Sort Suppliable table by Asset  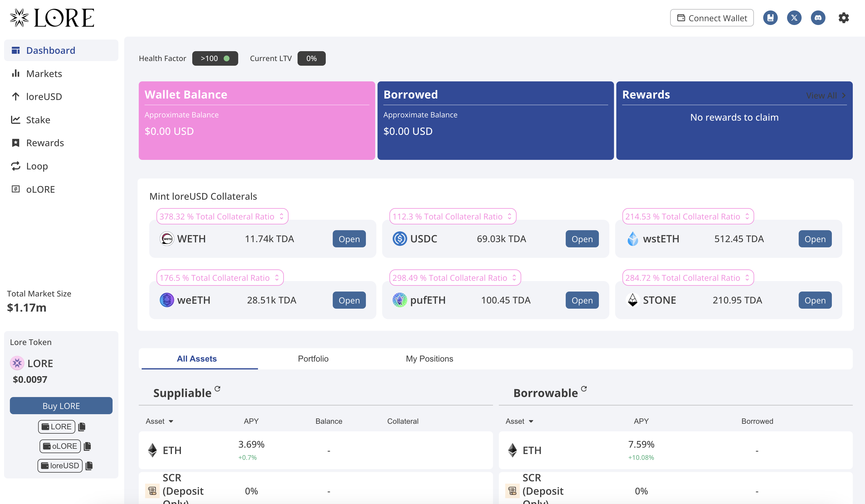coord(160,421)
